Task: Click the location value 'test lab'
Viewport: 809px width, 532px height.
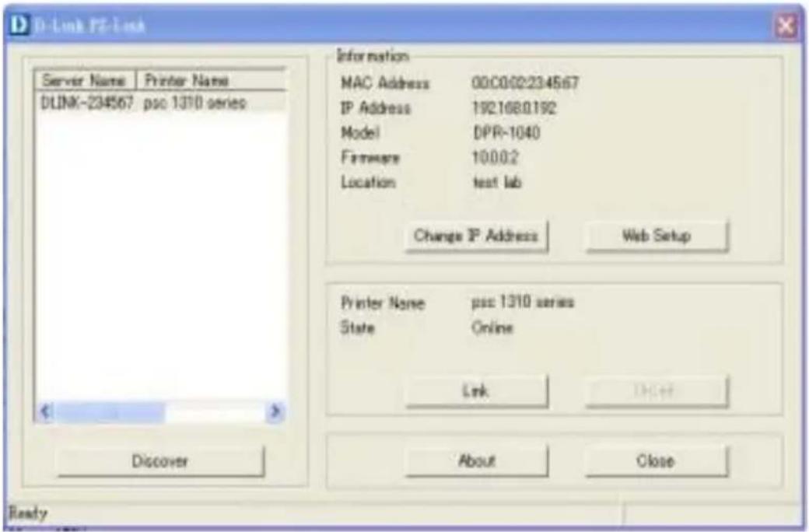Action: (497, 182)
